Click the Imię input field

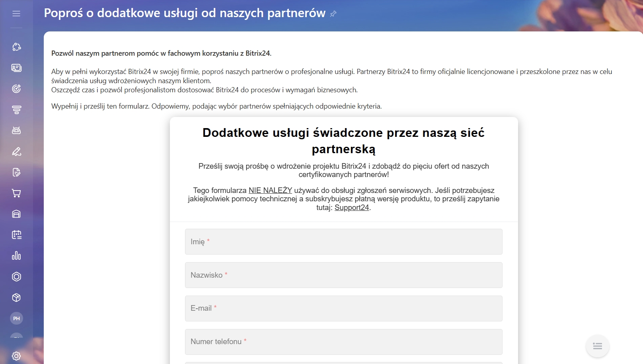pos(343,241)
